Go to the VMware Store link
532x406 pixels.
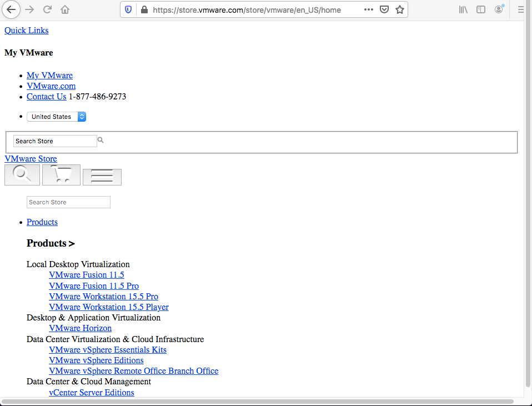click(31, 158)
